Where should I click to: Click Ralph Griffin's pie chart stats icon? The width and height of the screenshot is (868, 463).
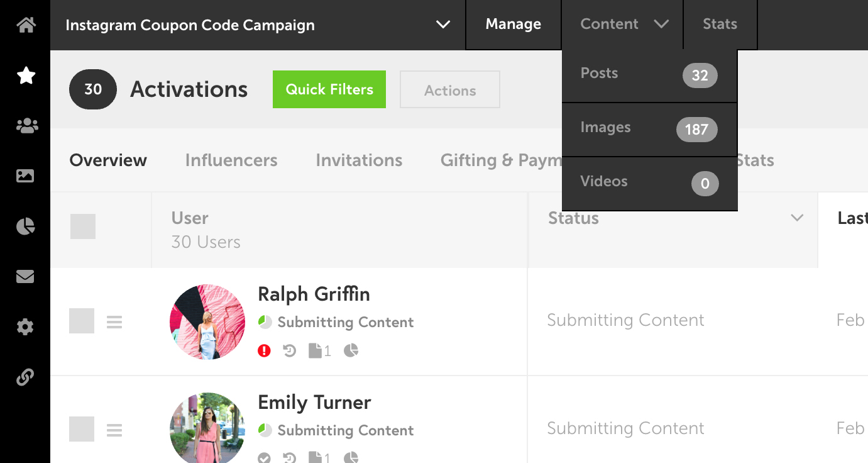pyautogui.click(x=351, y=350)
